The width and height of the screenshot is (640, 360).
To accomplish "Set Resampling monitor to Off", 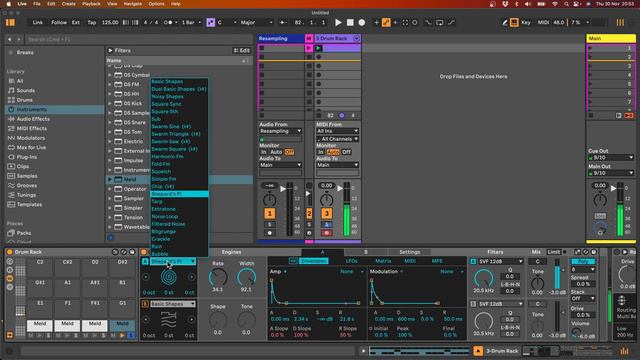I will (289, 152).
